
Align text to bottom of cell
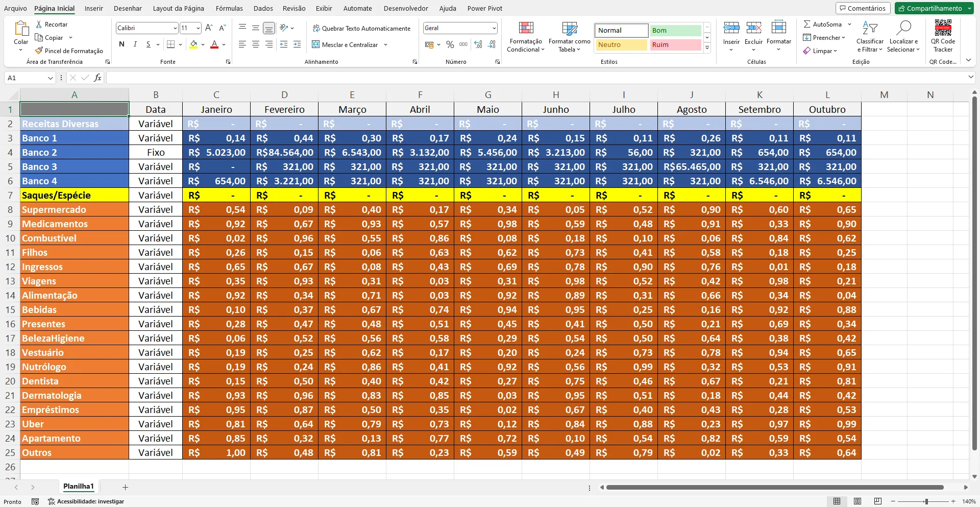269,28
